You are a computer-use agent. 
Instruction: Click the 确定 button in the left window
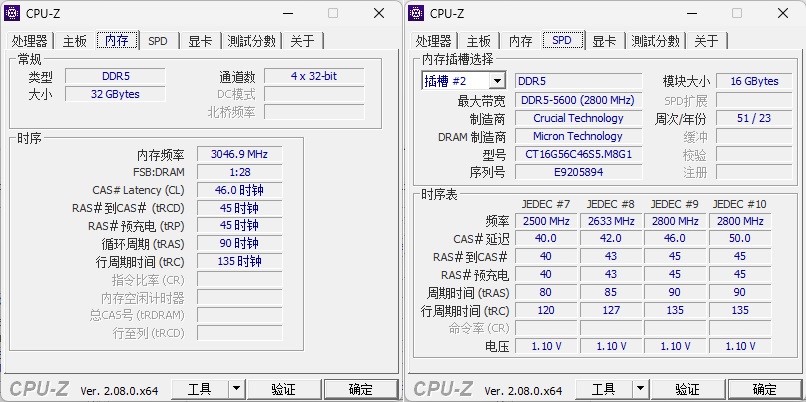pyautogui.click(x=360, y=389)
